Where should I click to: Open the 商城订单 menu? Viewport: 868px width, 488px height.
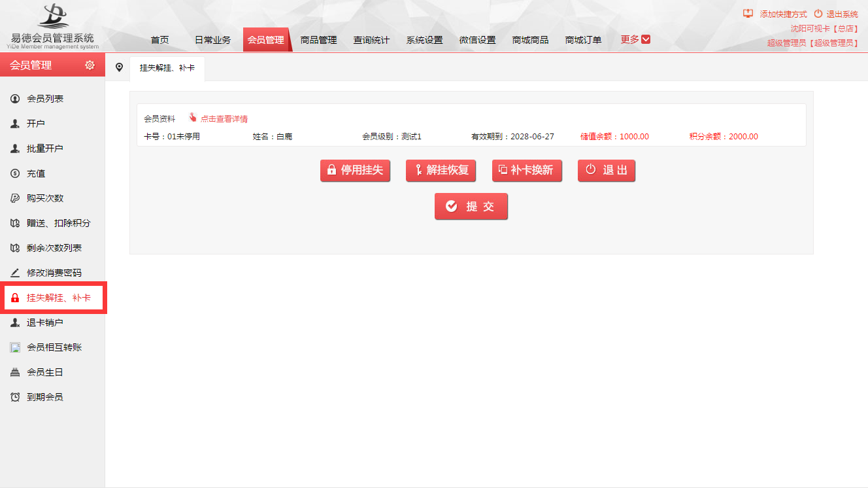click(x=583, y=40)
